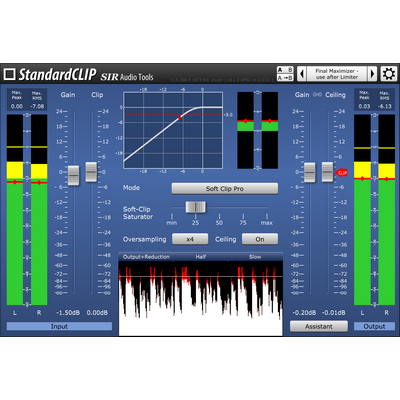Toggle the Input meter button
This screenshot has height=400, width=400.
click(59, 326)
